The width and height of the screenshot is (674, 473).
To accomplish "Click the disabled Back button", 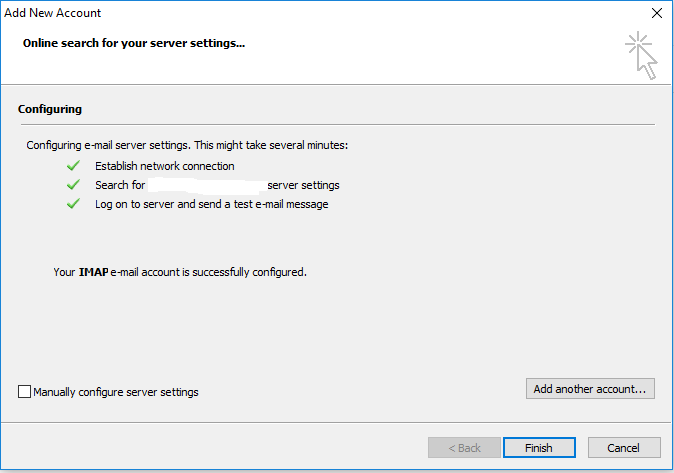I will [464, 448].
